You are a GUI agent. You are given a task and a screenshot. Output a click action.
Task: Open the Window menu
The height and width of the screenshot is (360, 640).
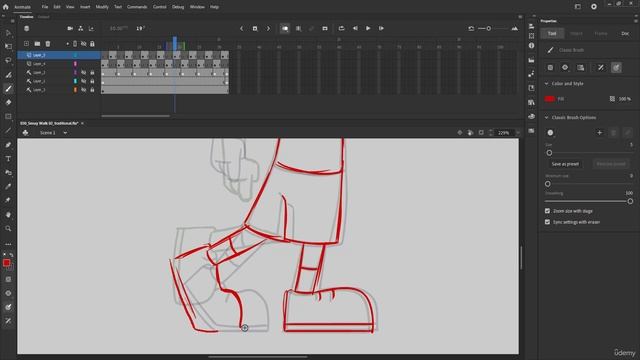(x=197, y=7)
